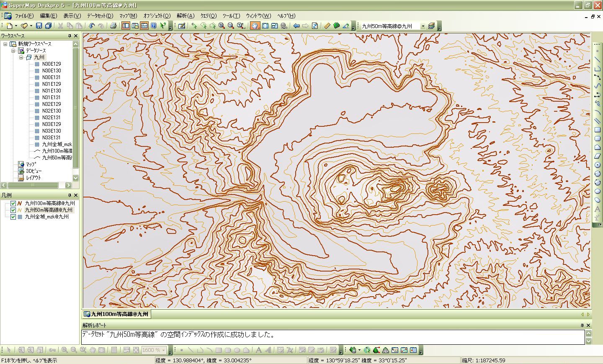The height and width of the screenshot is (364, 603).
Task: Open the データセット(D) menu
Action: pyautogui.click(x=100, y=16)
